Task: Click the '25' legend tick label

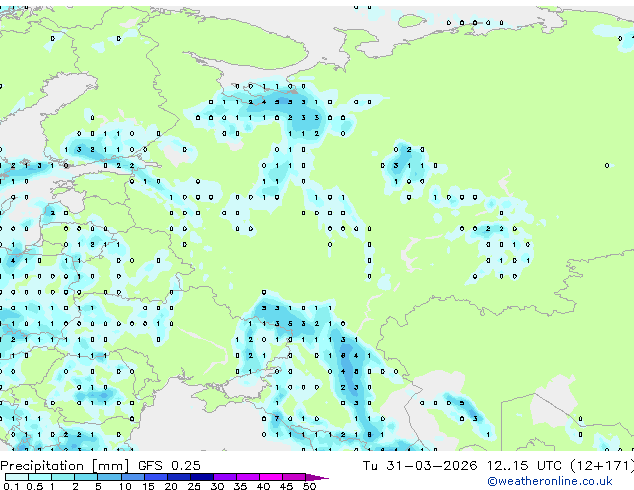Action: pos(194,486)
